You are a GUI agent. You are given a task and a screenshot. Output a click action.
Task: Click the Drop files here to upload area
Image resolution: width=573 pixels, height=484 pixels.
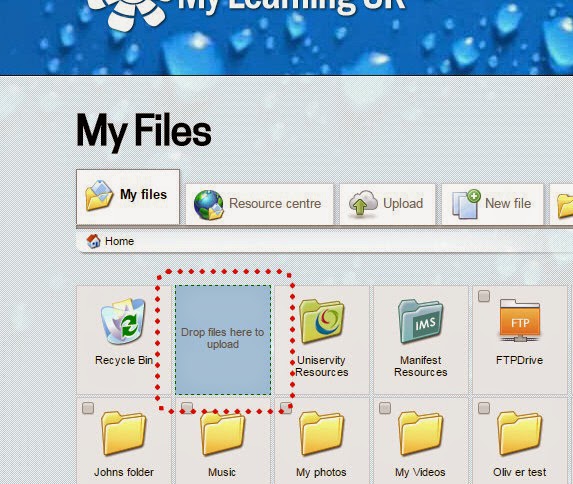[223, 340]
